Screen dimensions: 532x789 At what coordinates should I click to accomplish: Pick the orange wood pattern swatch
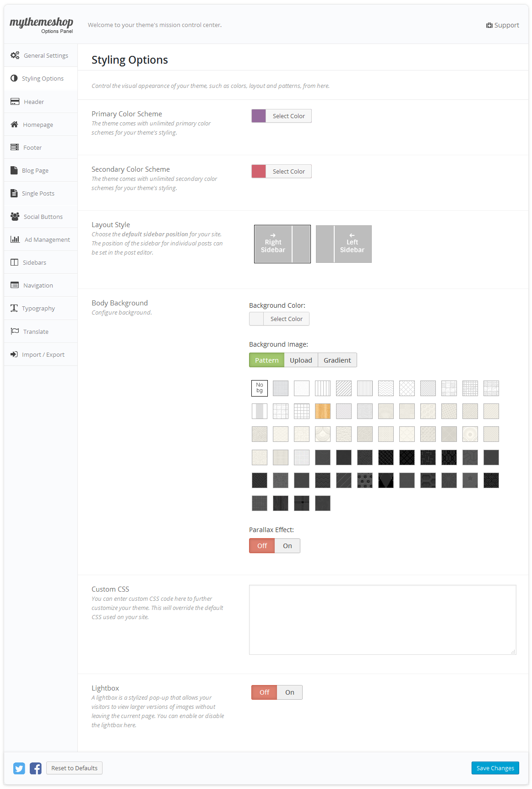pos(323,411)
